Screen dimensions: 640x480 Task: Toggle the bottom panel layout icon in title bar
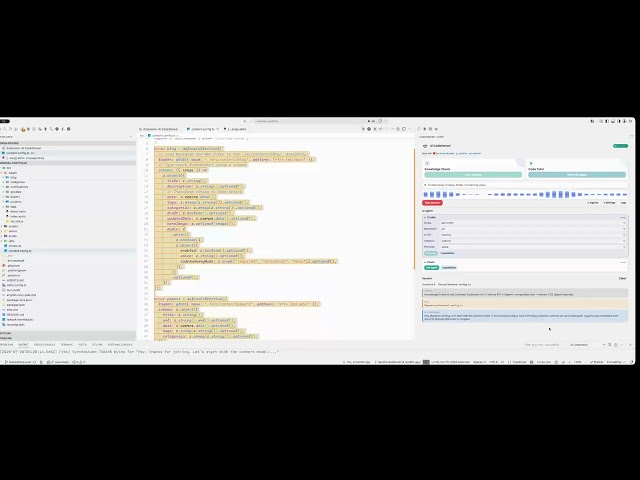[x=613, y=121]
